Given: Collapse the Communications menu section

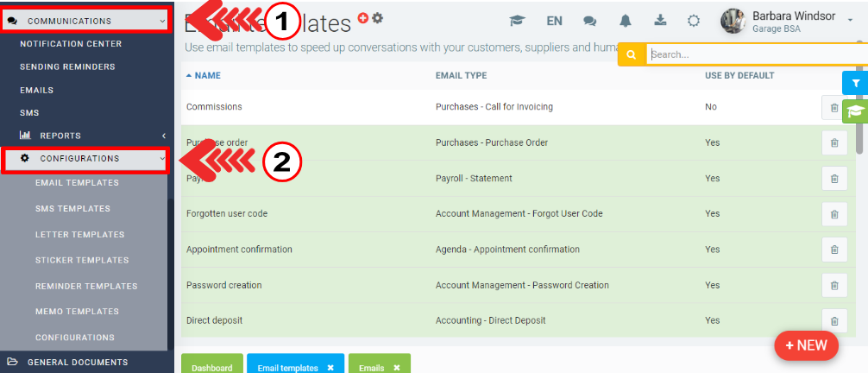Looking at the screenshot, I should click(161, 21).
